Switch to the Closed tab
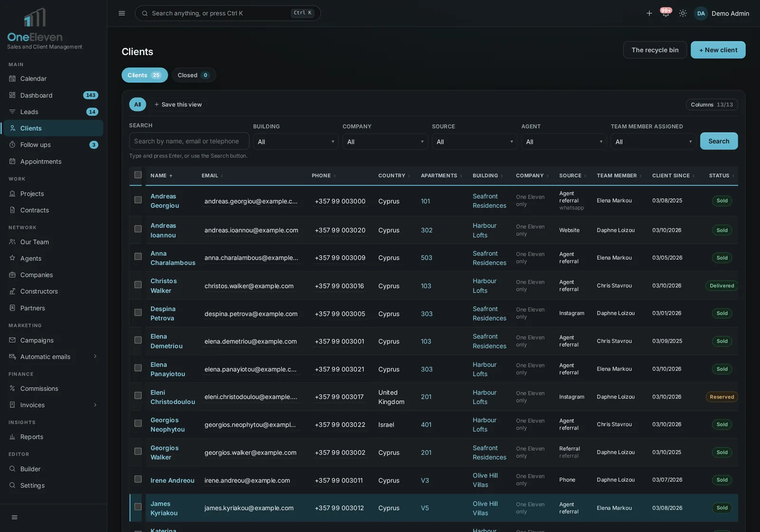This screenshot has width=760, height=532. tap(194, 75)
